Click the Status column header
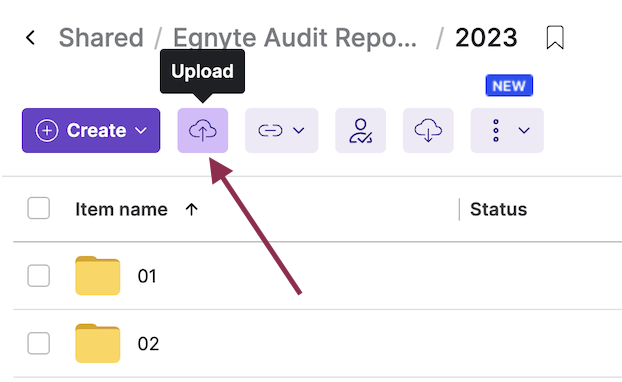622x382 pixels. click(499, 209)
